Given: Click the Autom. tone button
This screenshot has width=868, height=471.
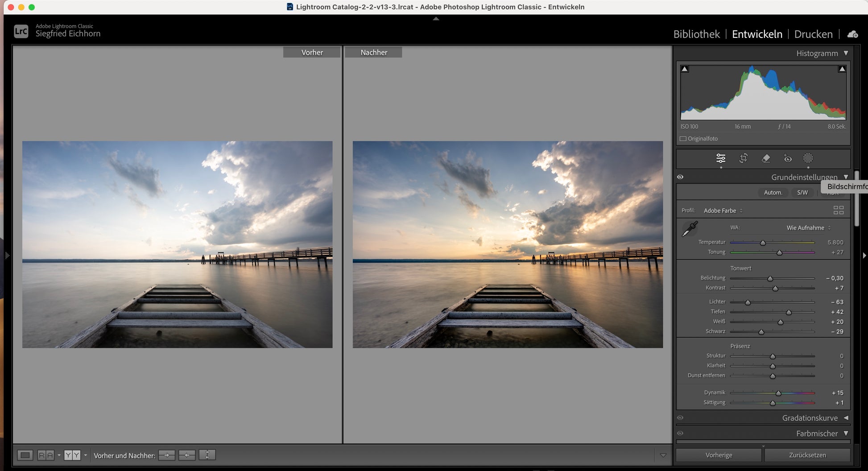Looking at the screenshot, I should coord(773,193).
